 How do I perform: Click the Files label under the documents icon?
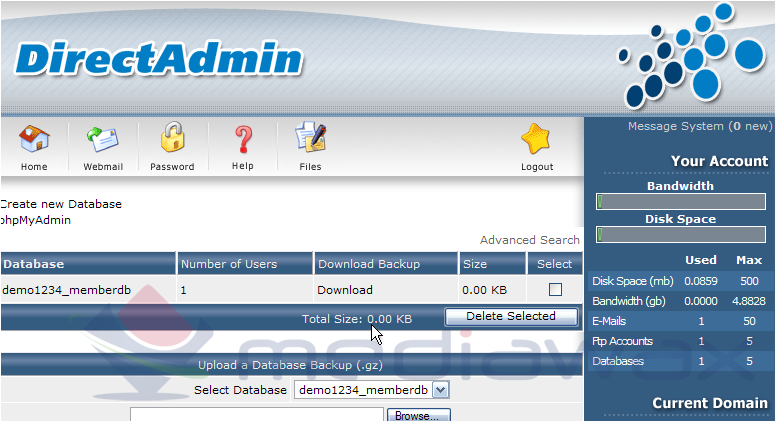[310, 167]
